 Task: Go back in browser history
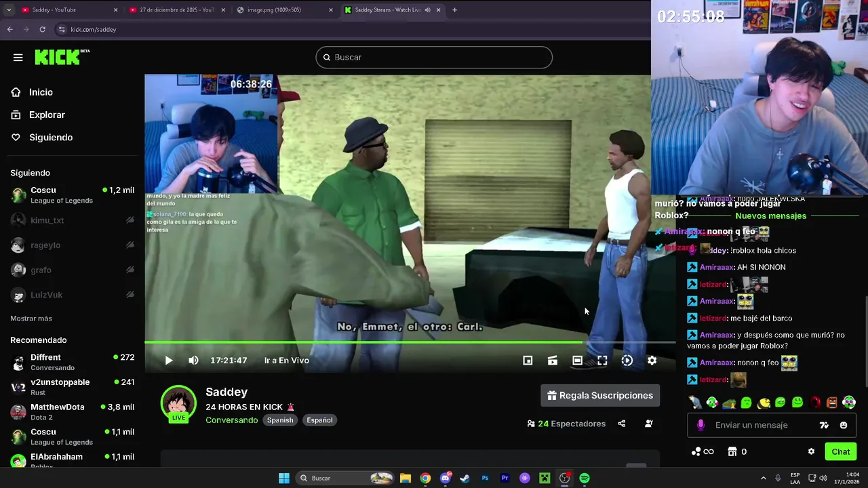pyautogui.click(x=9, y=29)
